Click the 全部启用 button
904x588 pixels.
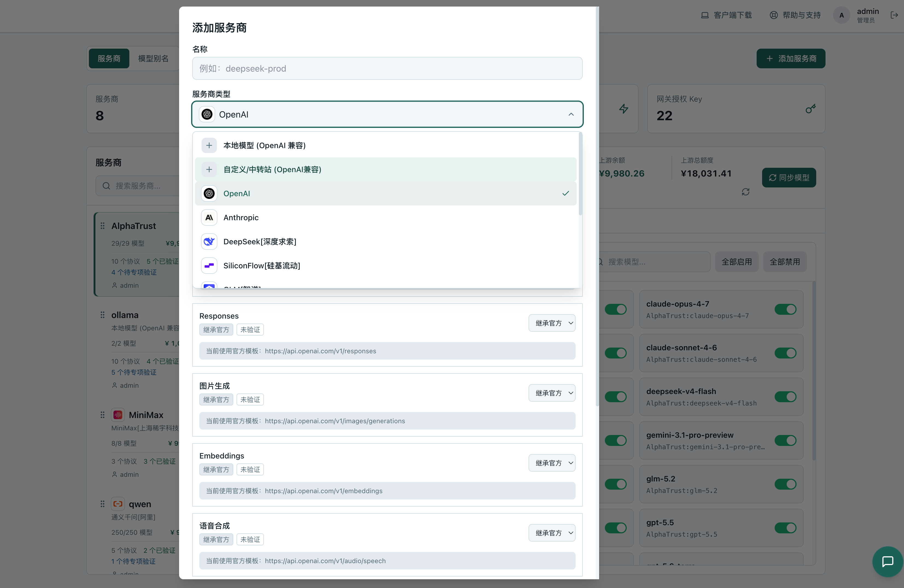tap(737, 262)
